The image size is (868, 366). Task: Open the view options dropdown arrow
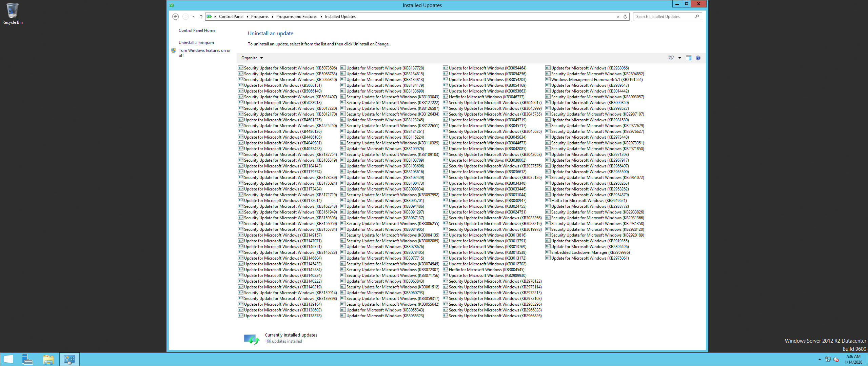(x=679, y=58)
